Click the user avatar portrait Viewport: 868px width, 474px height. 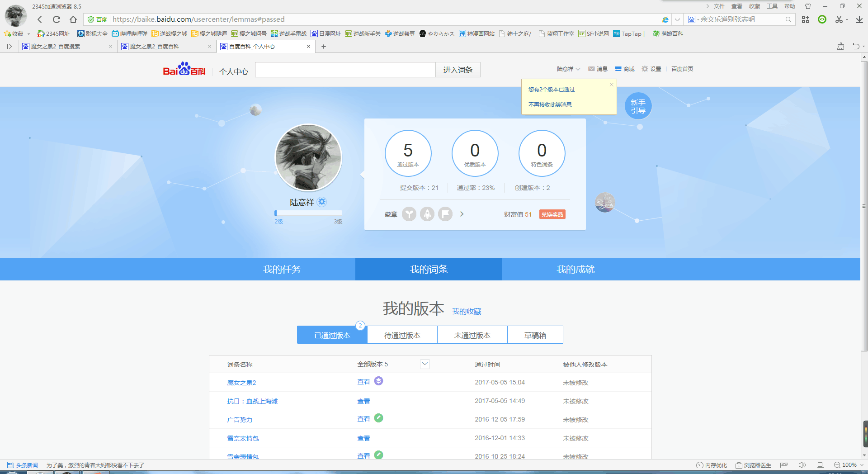pyautogui.click(x=308, y=157)
